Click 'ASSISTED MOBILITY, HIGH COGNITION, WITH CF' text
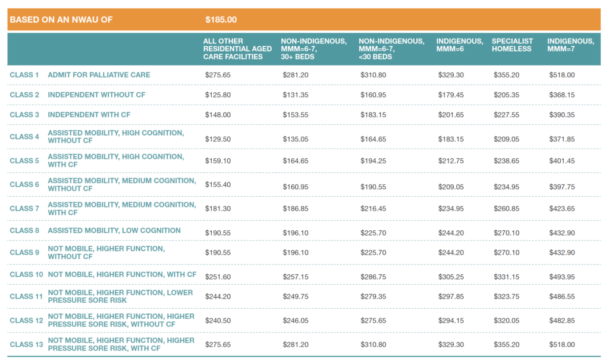The image size is (609, 364). pos(116,161)
